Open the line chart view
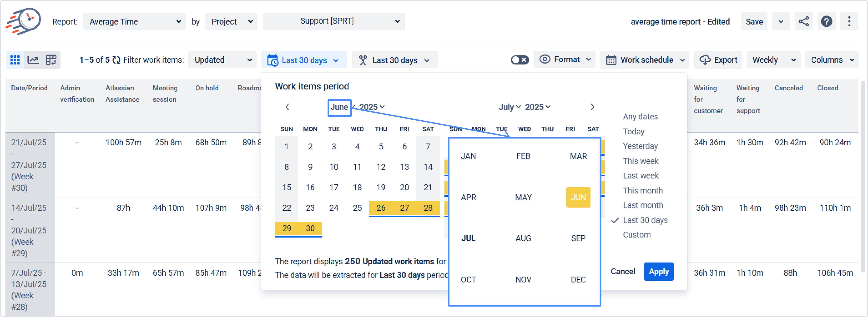This screenshot has width=868, height=317. coord(33,60)
